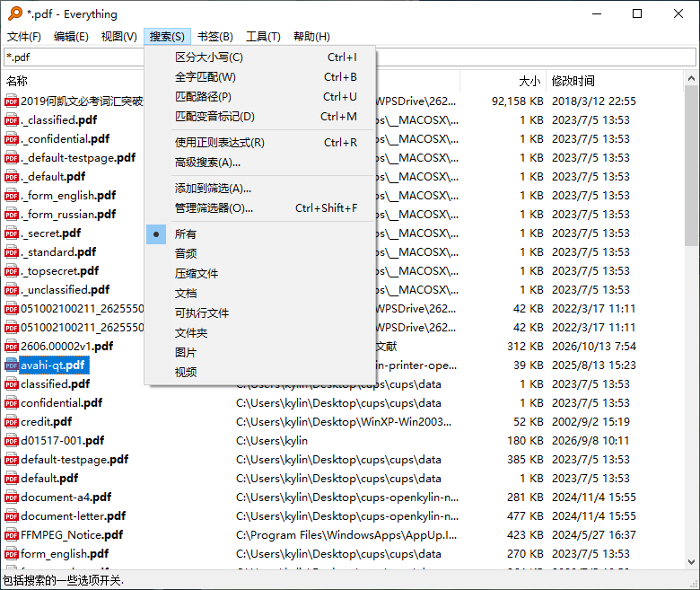Click PDF icon next to 2606.00002v1.pdf

11,347
